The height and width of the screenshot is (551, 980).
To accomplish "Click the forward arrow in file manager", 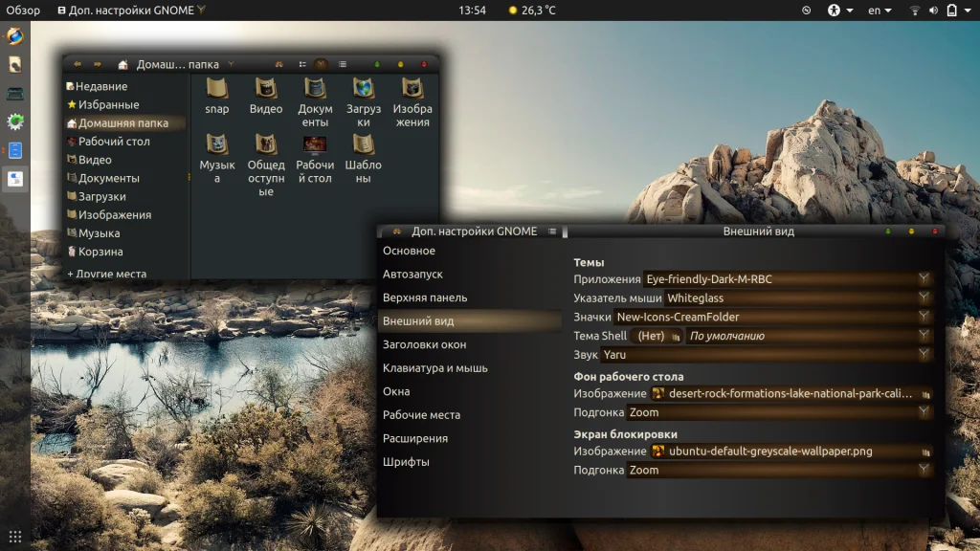I will pyautogui.click(x=98, y=64).
